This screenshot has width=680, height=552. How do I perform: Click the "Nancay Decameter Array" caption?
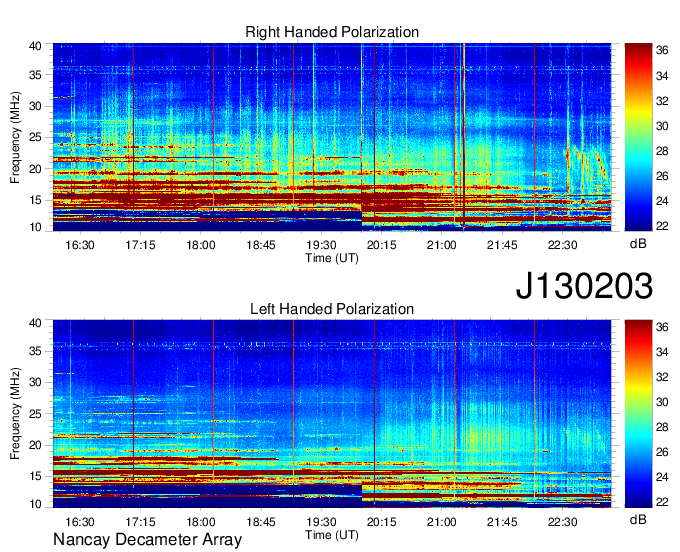coord(147,540)
